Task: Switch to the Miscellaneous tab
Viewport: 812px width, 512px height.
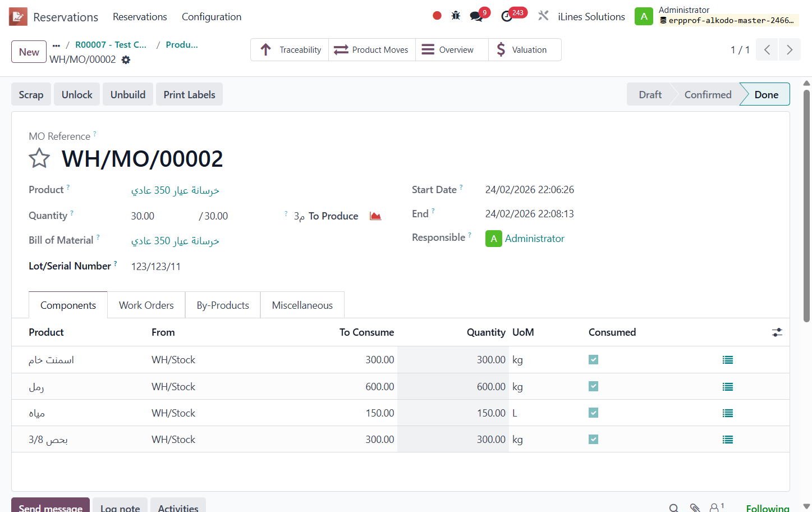Action: click(302, 305)
